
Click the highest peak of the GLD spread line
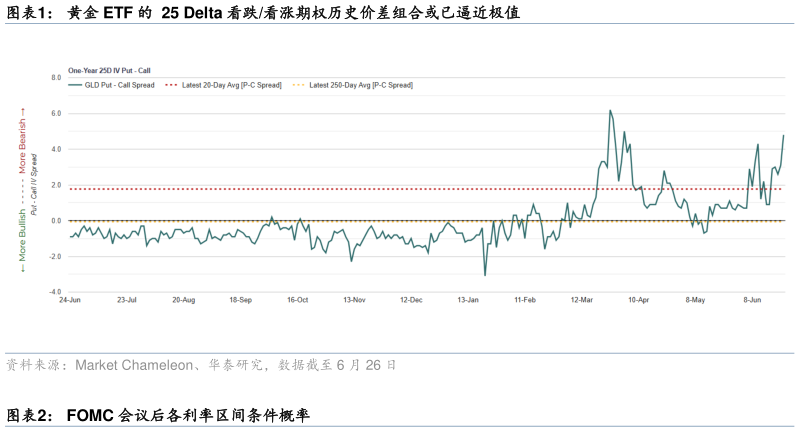click(610, 111)
